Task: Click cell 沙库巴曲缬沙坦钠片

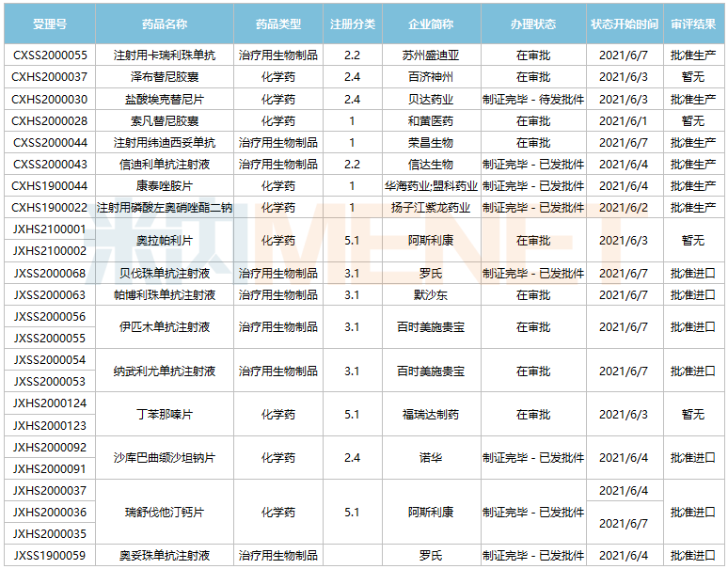Action: pos(165,458)
